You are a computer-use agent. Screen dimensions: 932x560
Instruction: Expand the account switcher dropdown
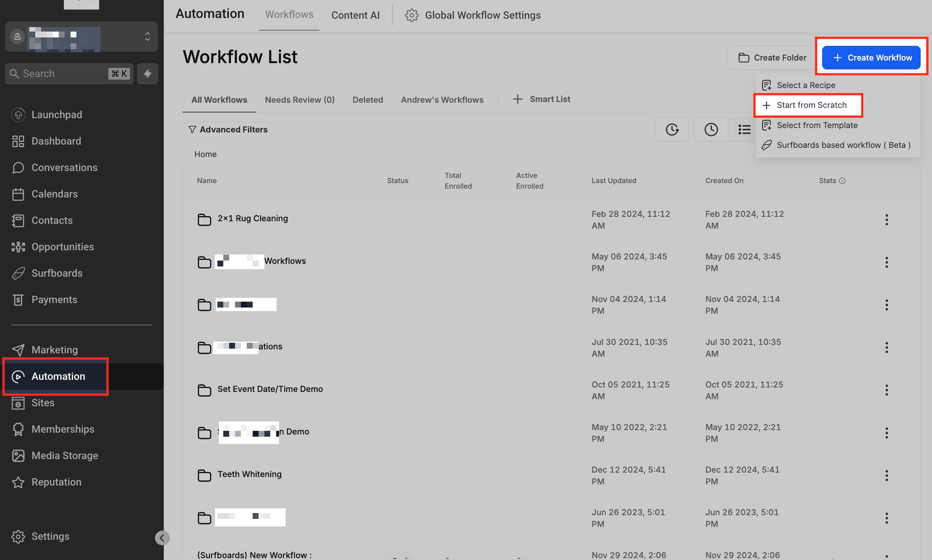[147, 37]
